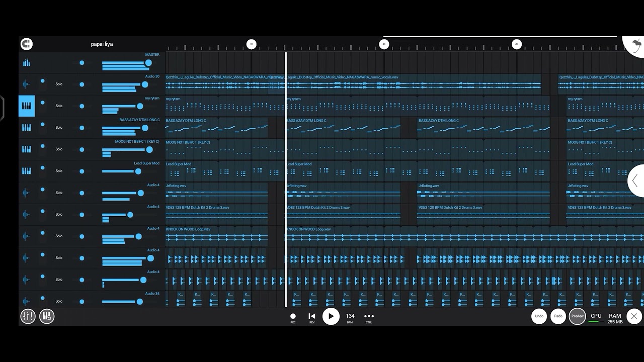Select the Audio 30 waveform track icon
The image size is (644, 362).
pyautogui.click(x=26, y=84)
